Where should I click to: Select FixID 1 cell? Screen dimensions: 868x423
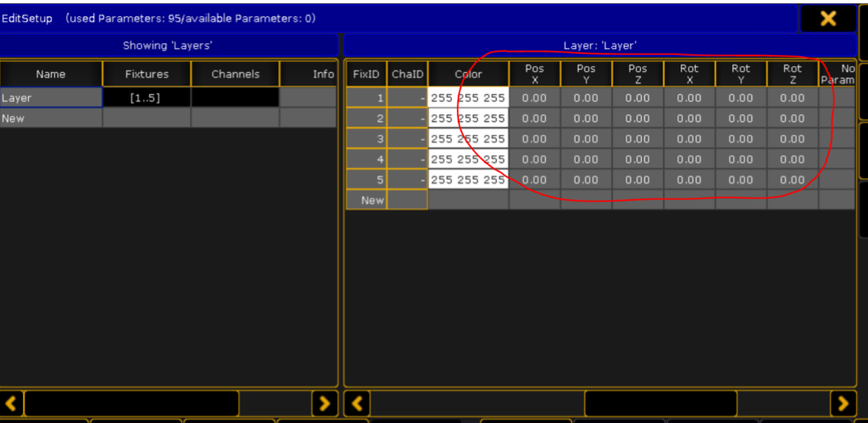[366, 98]
